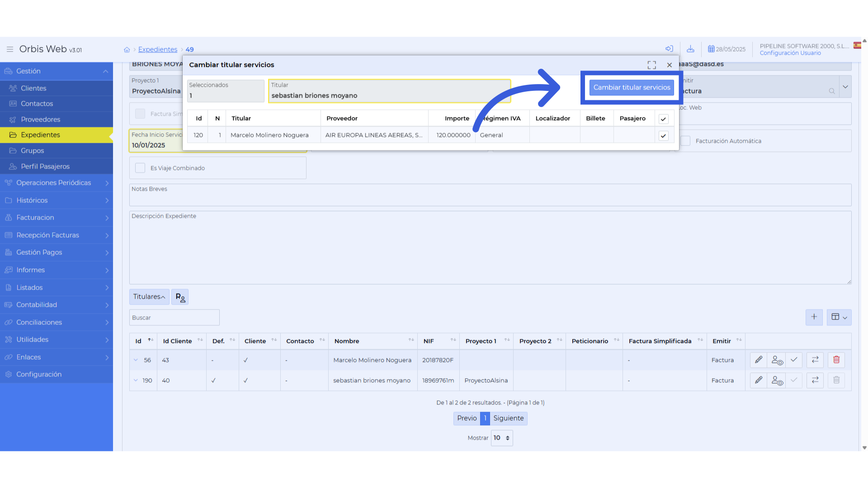This screenshot has height=488, width=868.
Task: Open Proveedores in sidebar
Action: coord(57,120)
